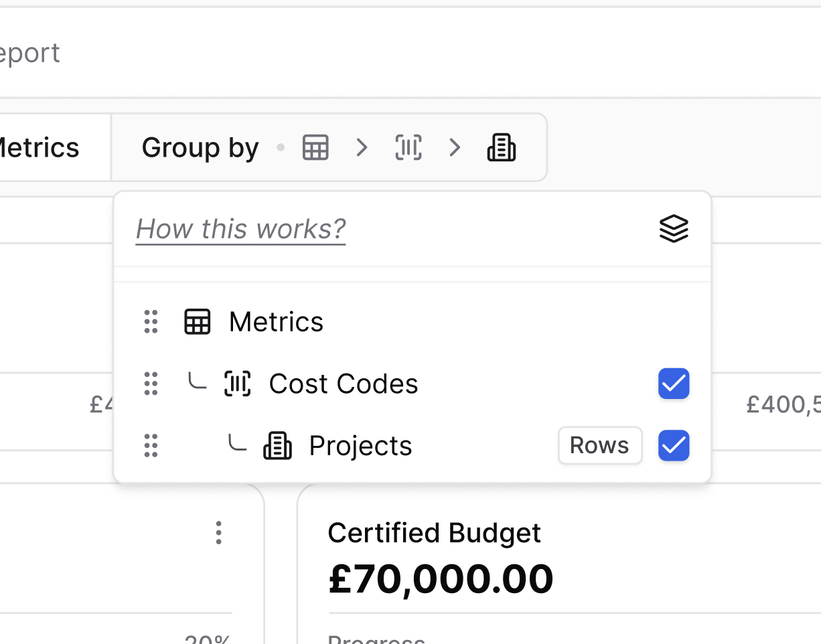
Task: Click the drag handle beside Cost Codes
Action: tap(151, 384)
